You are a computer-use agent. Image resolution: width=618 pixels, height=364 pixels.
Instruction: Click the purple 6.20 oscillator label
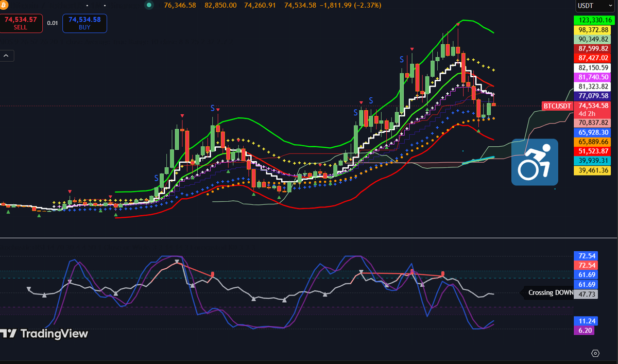[584, 330]
